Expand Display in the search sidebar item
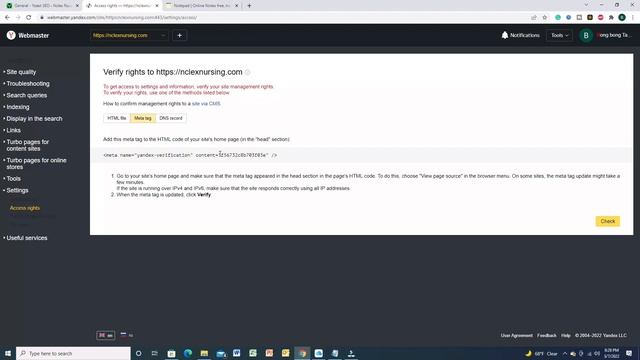 pos(34,119)
